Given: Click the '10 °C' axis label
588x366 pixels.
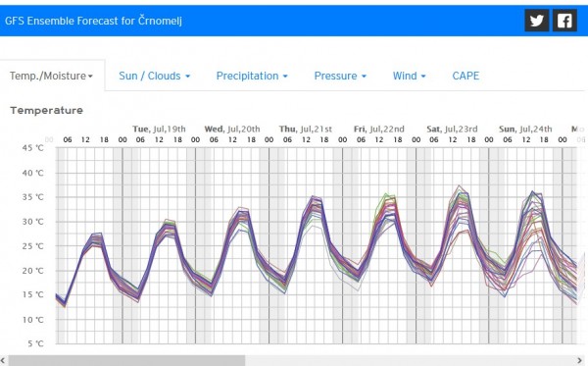Looking at the screenshot, I should (33, 320).
